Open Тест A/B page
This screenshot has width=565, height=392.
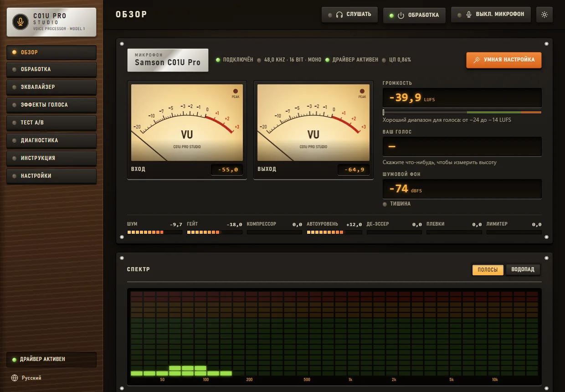(51, 123)
